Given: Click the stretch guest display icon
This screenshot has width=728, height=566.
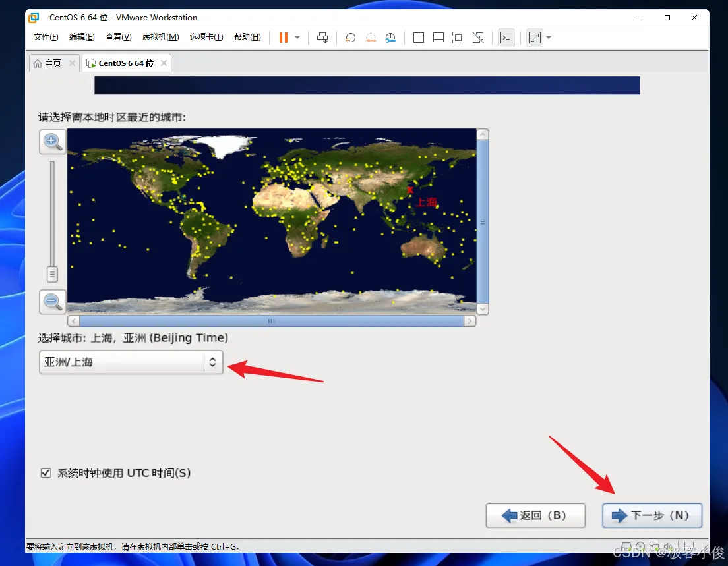Looking at the screenshot, I should [x=535, y=38].
